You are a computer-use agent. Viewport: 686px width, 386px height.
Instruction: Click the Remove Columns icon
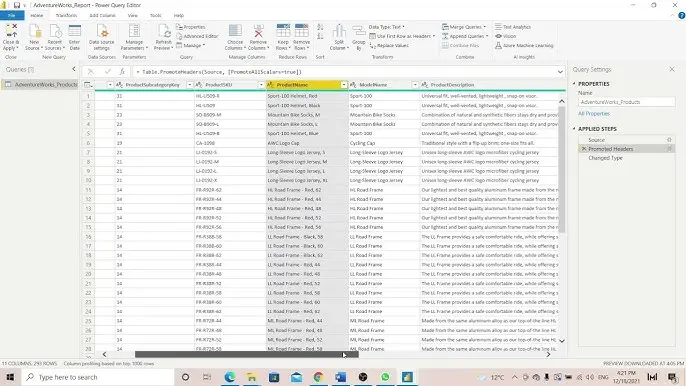pyautogui.click(x=258, y=32)
